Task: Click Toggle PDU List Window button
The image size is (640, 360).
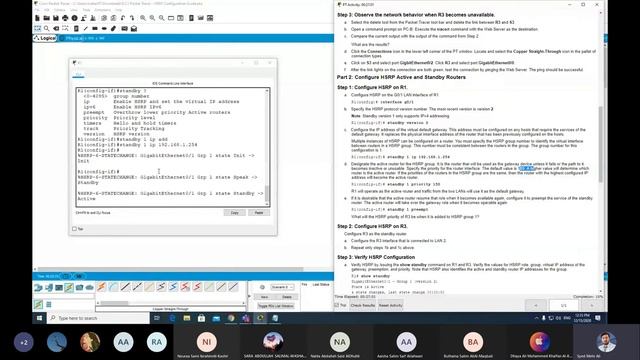Action: coord(276,306)
